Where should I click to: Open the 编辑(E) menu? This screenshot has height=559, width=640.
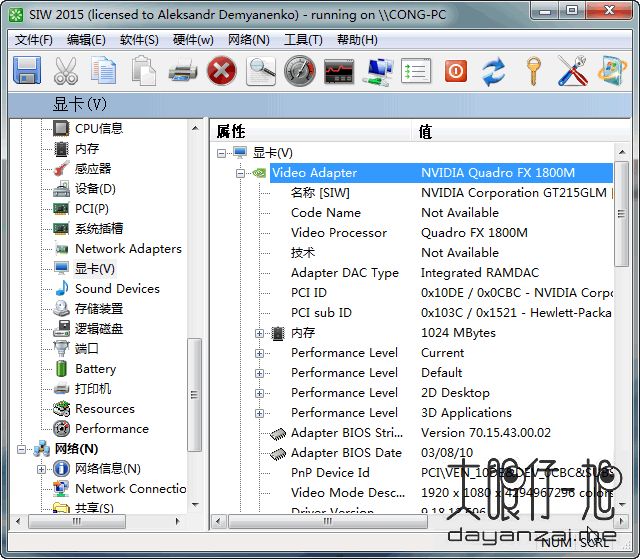pyautogui.click(x=86, y=40)
